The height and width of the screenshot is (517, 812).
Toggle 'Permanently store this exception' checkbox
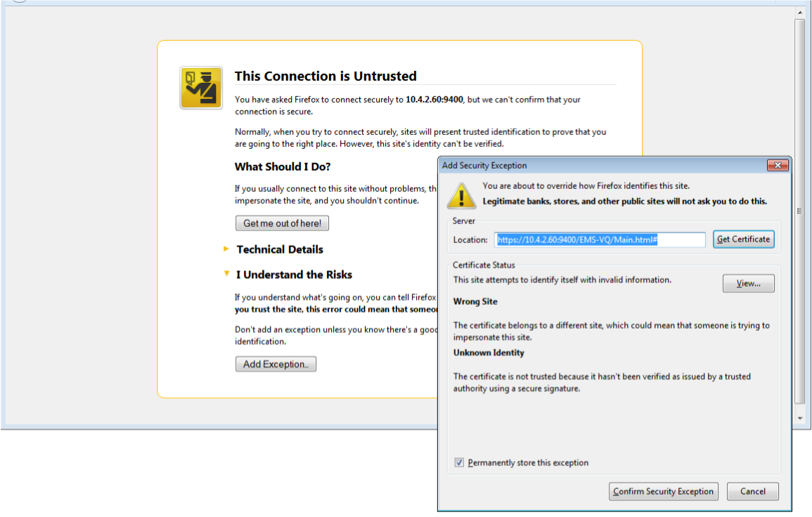pos(460,463)
